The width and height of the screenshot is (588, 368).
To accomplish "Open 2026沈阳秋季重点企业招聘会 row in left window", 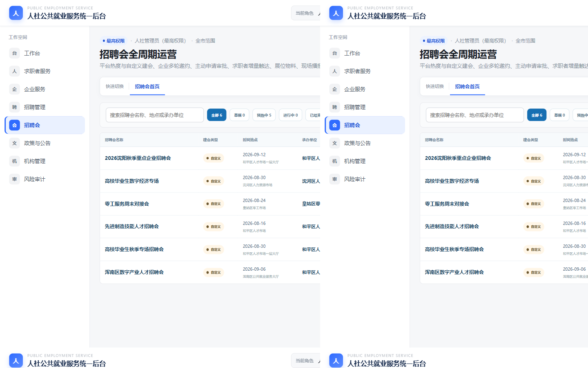I will [x=210, y=158].
